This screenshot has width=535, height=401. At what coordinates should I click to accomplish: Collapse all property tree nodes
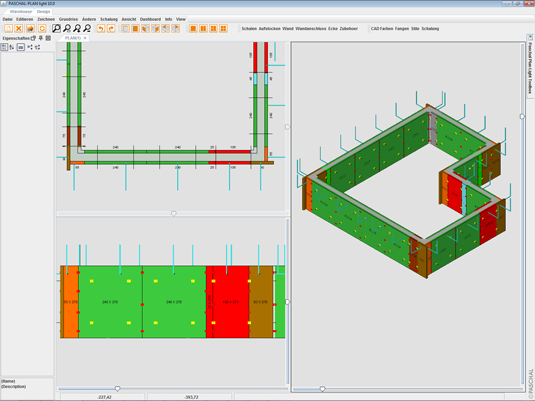click(x=38, y=47)
